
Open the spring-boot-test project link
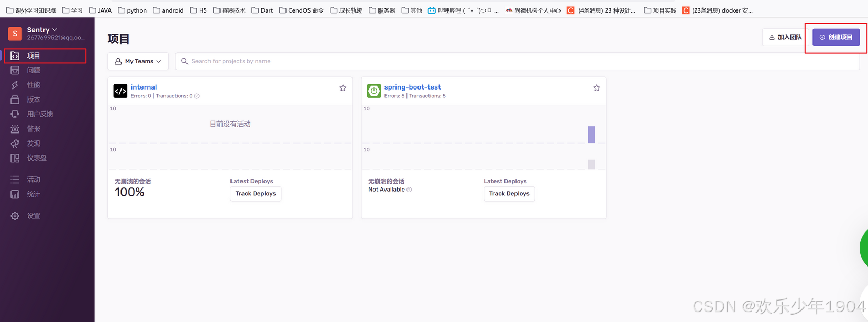(412, 87)
